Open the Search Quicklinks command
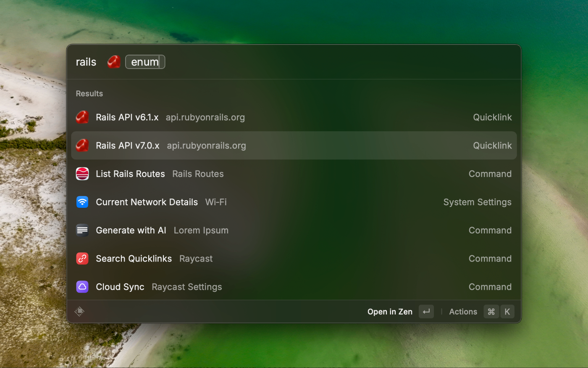This screenshot has width=588, height=368. tap(294, 258)
